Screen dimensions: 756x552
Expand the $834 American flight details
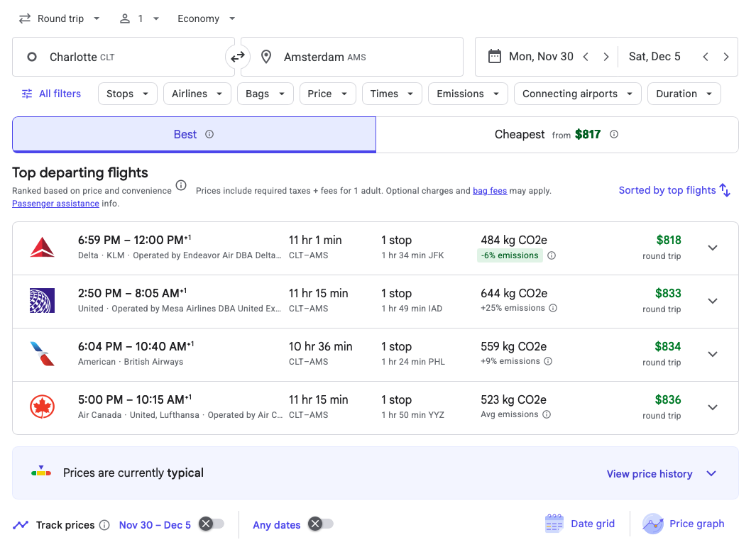point(713,354)
